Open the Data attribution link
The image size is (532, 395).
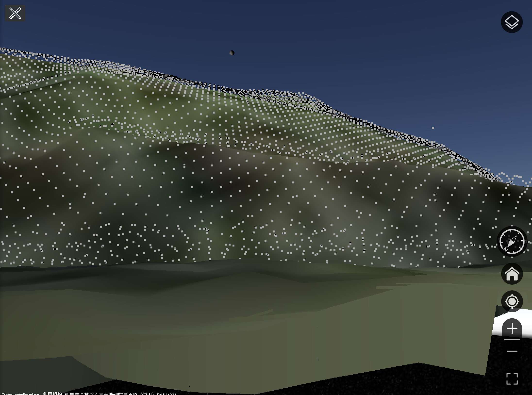(20, 394)
